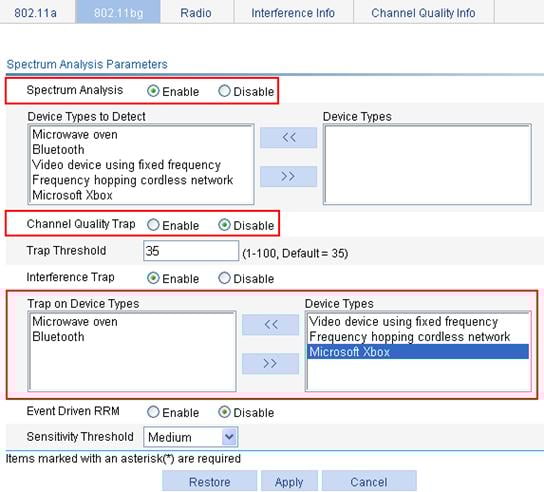Viewport: 544px width, 492px height.
Task: Cancel the configuration changes
Action: click(x=369, y=481)
